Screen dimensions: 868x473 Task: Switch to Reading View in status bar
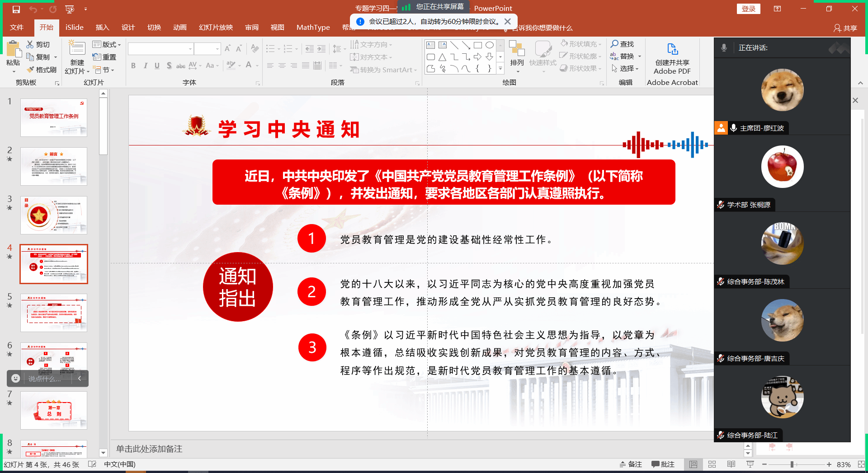[731, 464]
